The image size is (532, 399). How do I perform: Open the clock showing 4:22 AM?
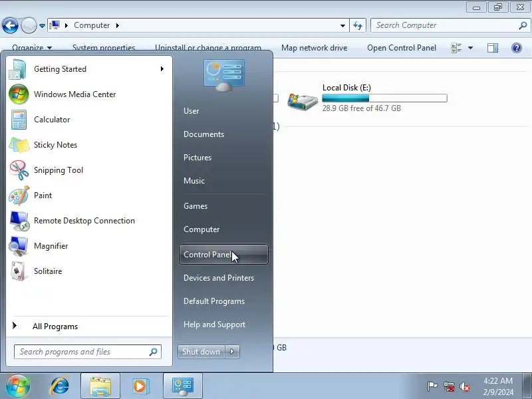click(x=498, y=386)
